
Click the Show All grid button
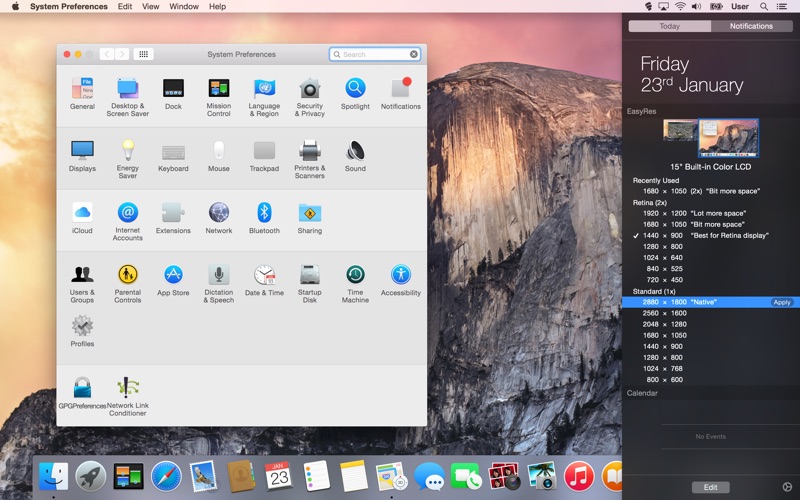pyautogui.click(x=144, y=54)
